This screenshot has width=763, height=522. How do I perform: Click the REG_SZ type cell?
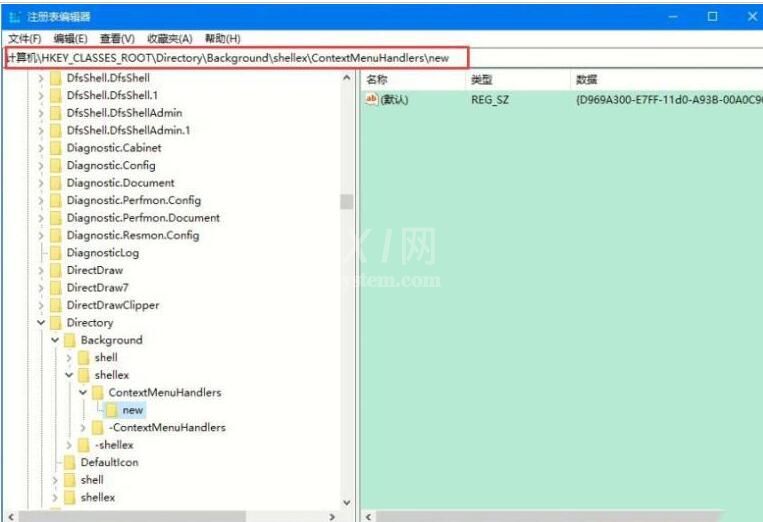click(490, 100)
